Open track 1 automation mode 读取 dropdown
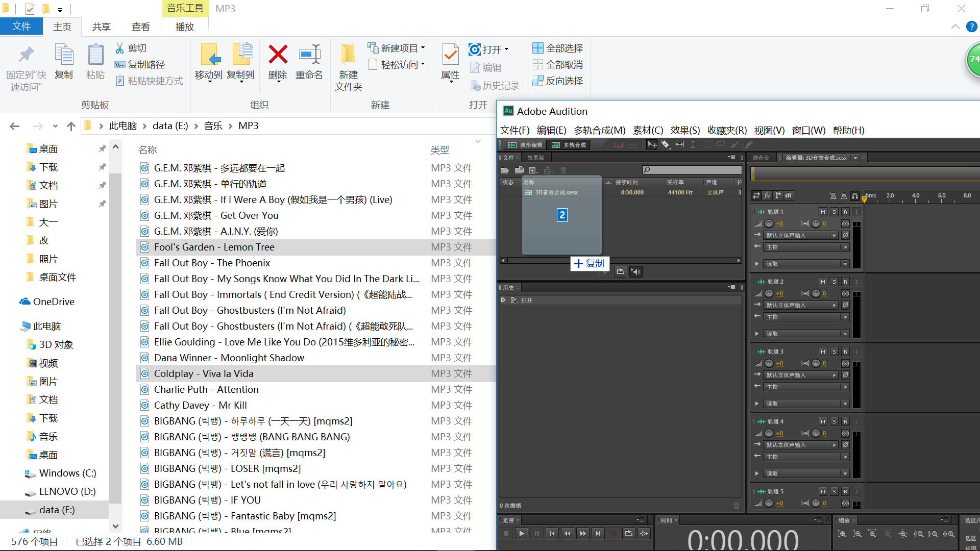This screenshot has height=551, width=980. (x=805, y=264)
